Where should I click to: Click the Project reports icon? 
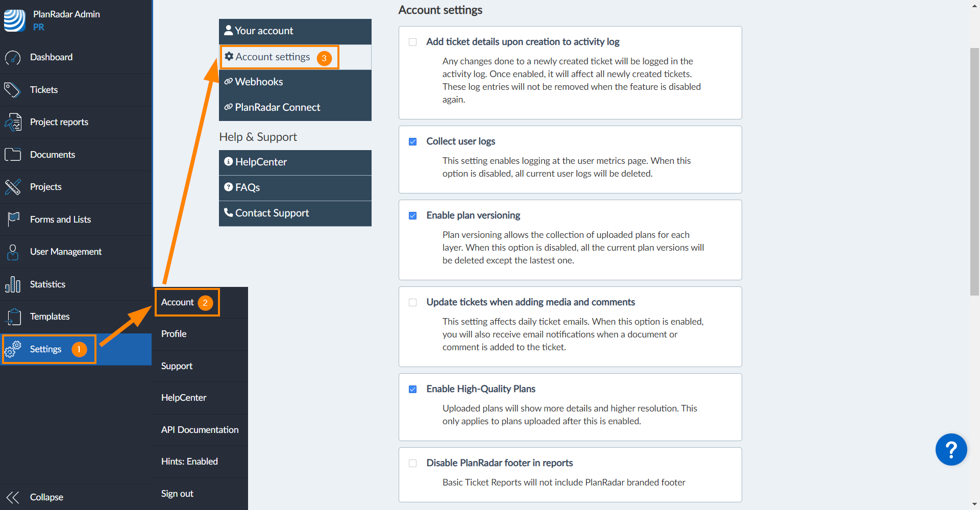click(13, 123)
